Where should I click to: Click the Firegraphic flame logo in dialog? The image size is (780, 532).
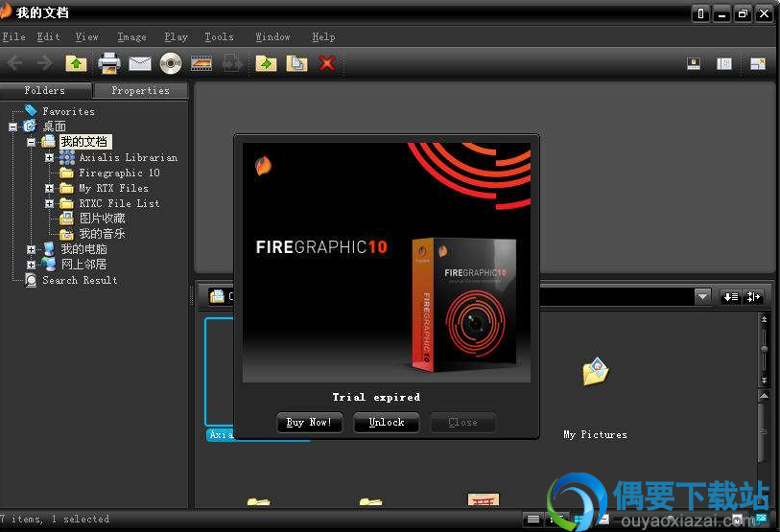[x=263, y=165]
